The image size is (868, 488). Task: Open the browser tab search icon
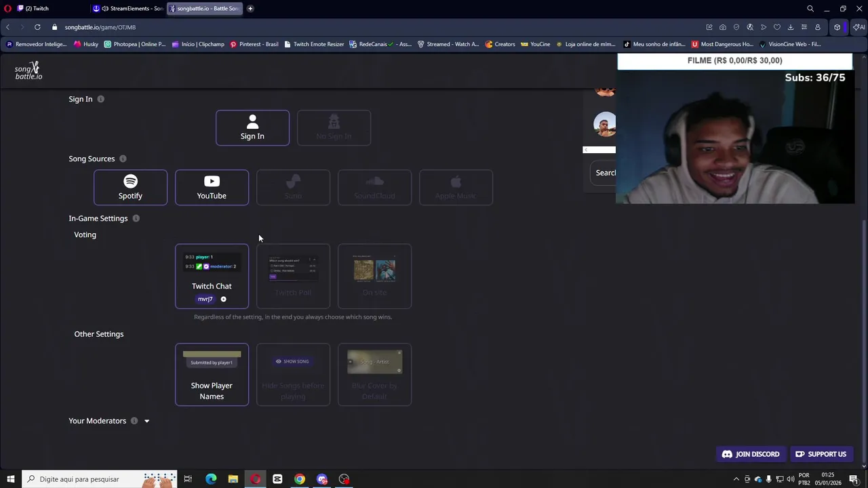pos(810,9)
